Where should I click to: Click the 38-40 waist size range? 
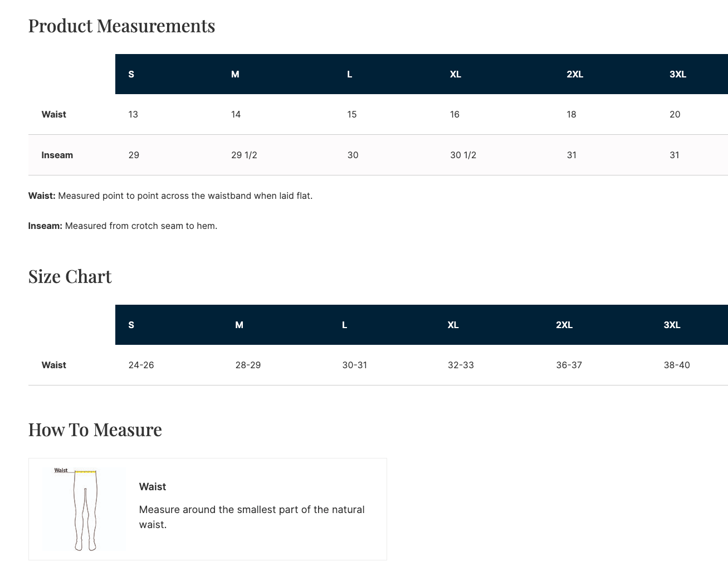click(676, 365)
